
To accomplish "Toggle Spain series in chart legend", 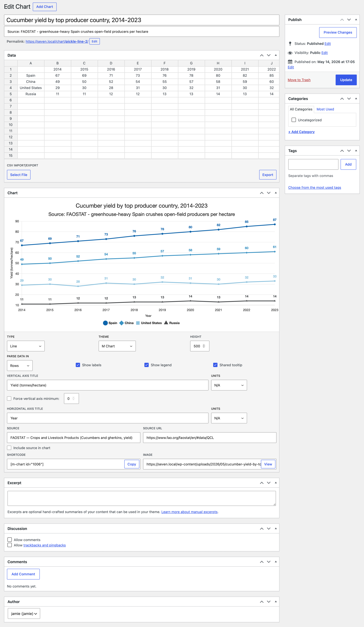I will [x=110, y=323].
